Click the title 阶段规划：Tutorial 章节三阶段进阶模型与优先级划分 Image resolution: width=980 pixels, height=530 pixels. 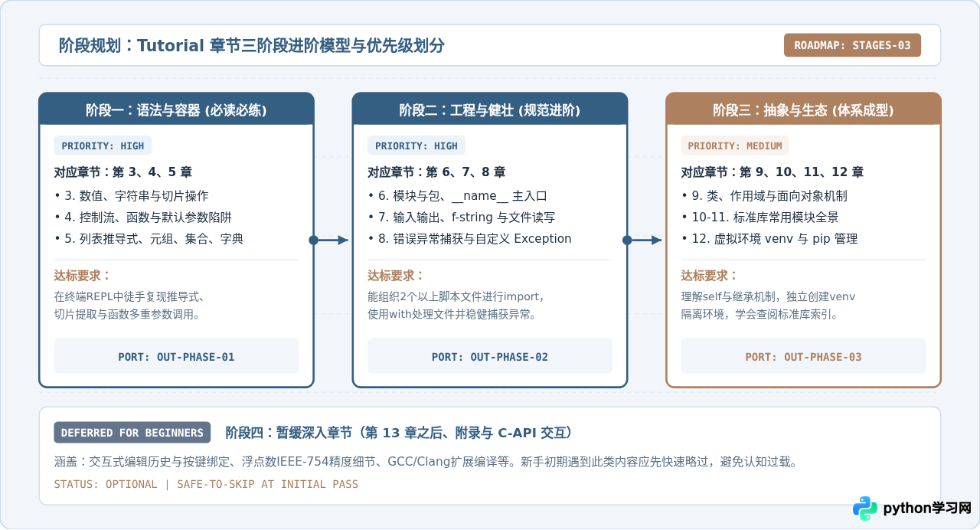point(252,46)
